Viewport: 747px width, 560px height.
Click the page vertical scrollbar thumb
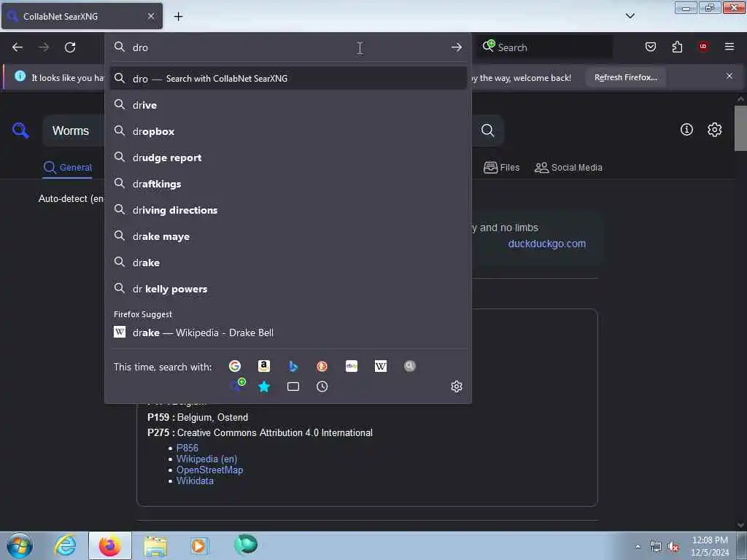740,128
